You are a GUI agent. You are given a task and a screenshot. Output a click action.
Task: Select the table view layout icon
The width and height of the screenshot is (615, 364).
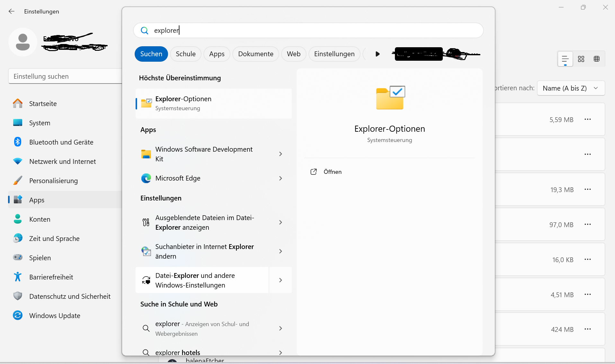[596, 59]
